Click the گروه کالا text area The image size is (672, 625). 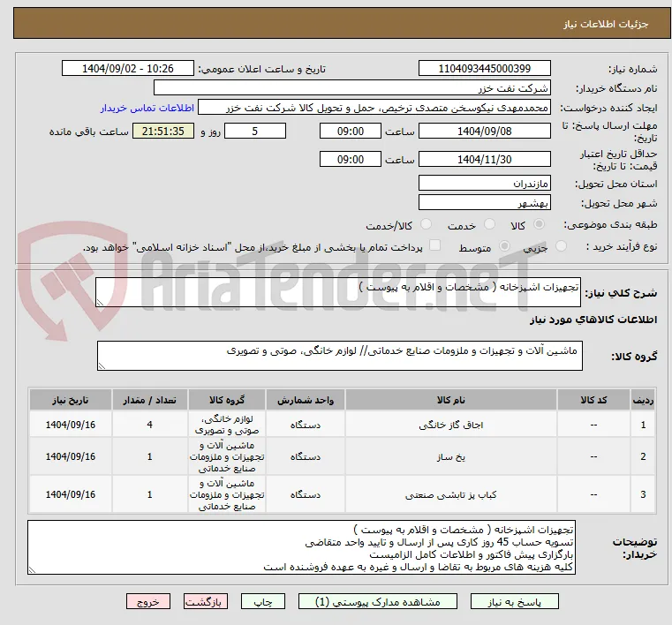340,356
